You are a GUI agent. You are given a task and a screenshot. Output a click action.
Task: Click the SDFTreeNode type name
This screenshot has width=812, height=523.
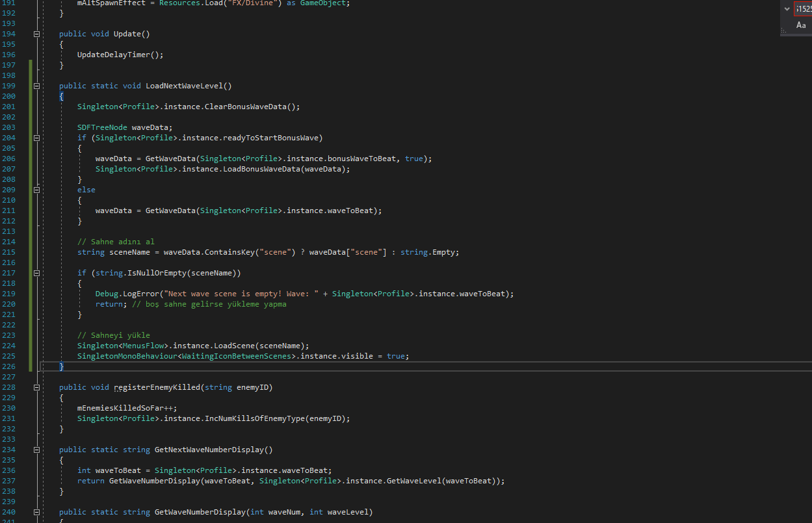coord(102,127)
